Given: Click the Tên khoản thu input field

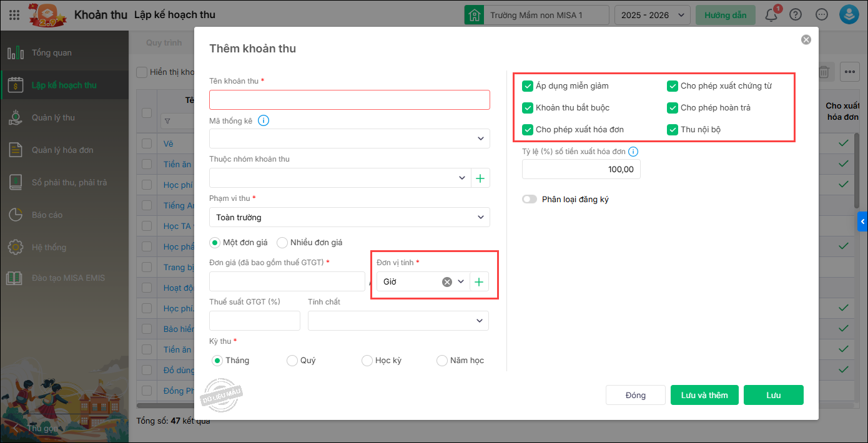Looking at the screenshot, I should [x=349, y=100].
